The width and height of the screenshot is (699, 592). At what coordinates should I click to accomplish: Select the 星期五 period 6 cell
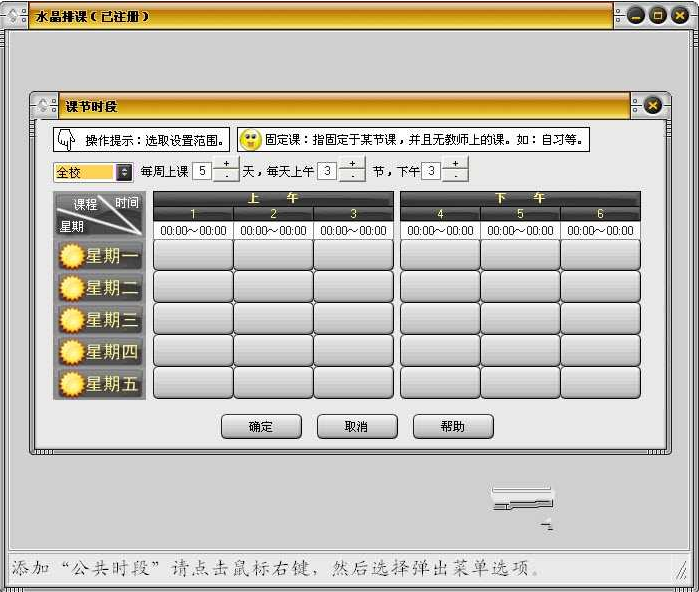600,382
